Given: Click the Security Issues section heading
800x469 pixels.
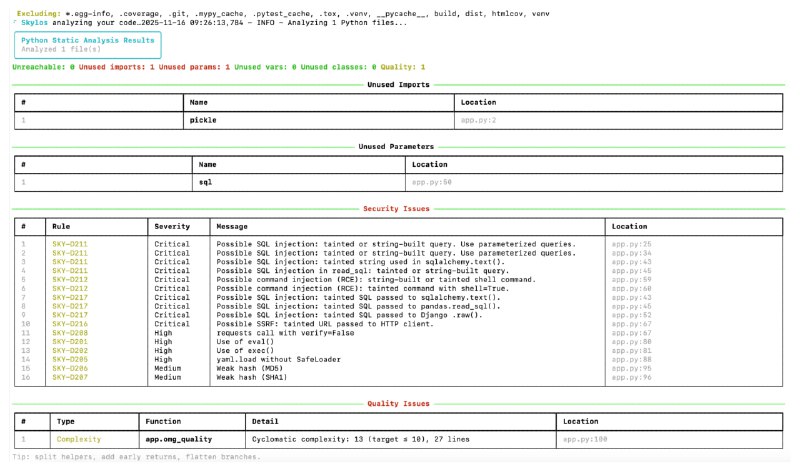Looking at the screenshot, I should point(396,209).
